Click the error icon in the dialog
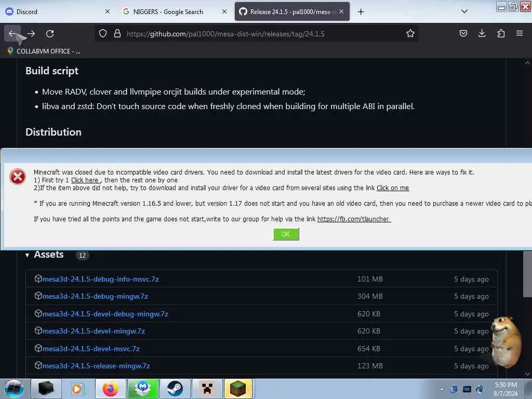532x399 pixels. coord(18,177)
